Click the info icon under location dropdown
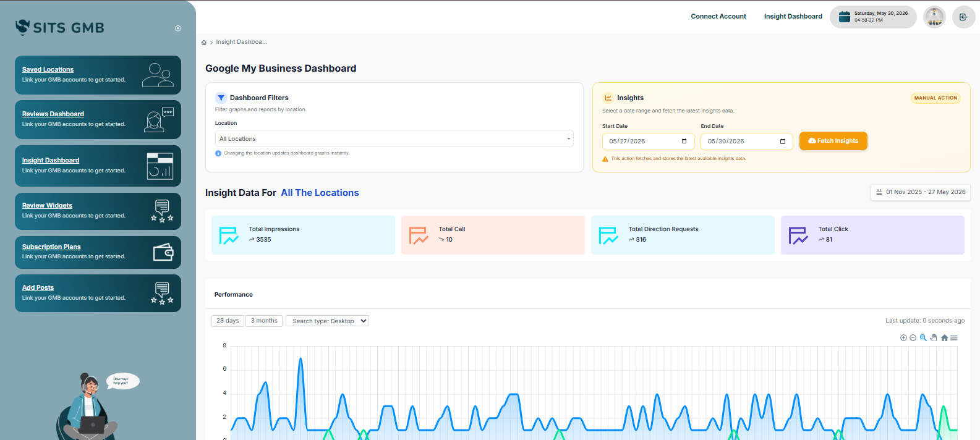This screenshot has width=980, height=440. pyautogui.click(x=218, y=153)
